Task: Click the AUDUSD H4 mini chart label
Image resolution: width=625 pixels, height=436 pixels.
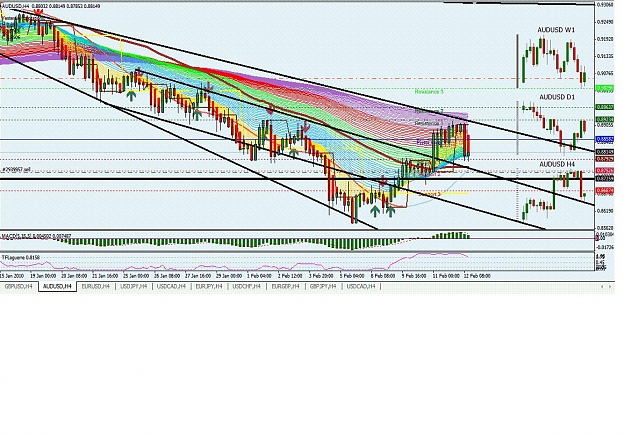Action: coord(557,164)
